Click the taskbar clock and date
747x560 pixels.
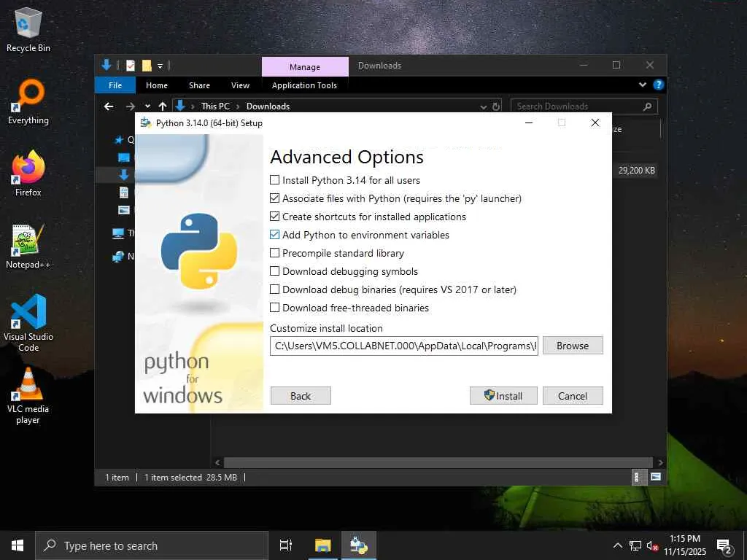pyautogui.click(x=685, y=545)
